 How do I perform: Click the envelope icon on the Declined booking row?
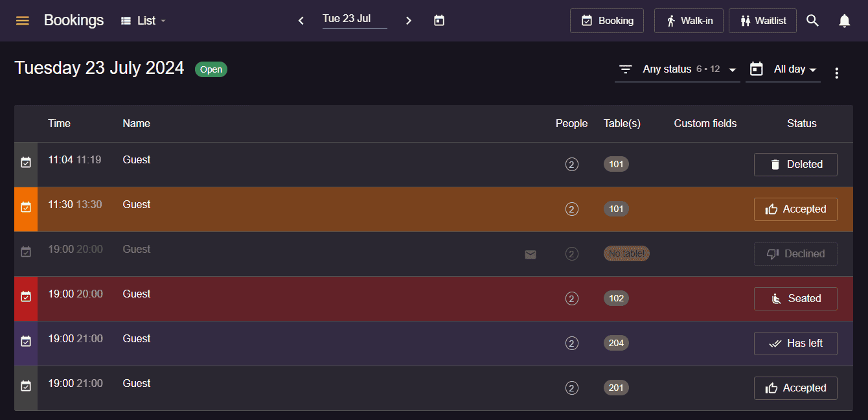pyautogui.click(x=531, y=254)
